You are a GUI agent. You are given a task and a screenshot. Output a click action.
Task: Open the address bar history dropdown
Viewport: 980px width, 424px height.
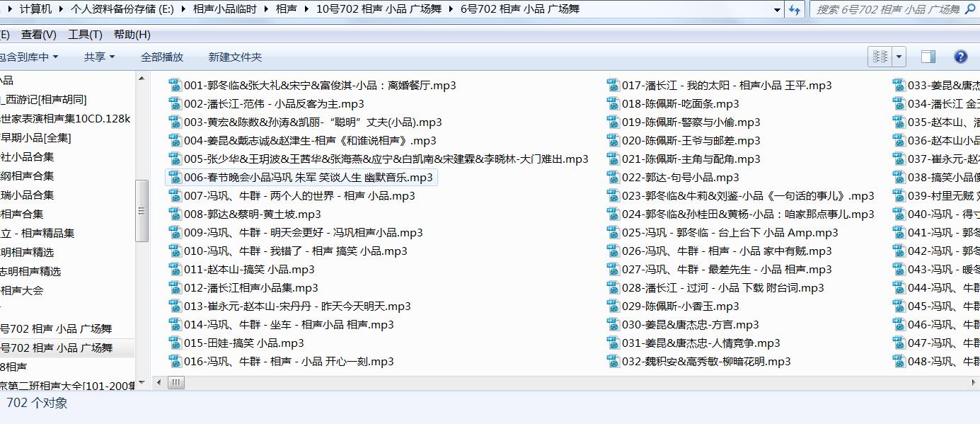(x=777, y=9)
